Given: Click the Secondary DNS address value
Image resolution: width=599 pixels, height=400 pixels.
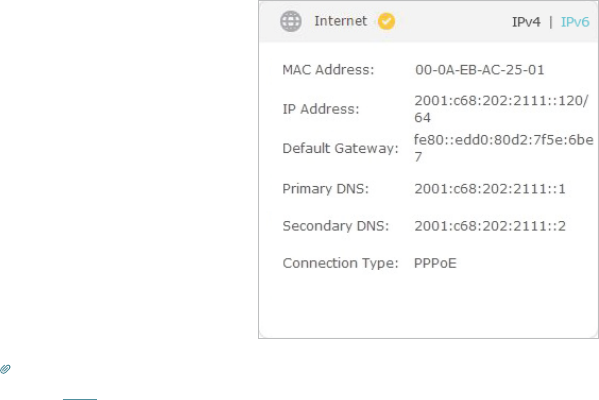Looking at the screenshot, I should click(490, 226).
